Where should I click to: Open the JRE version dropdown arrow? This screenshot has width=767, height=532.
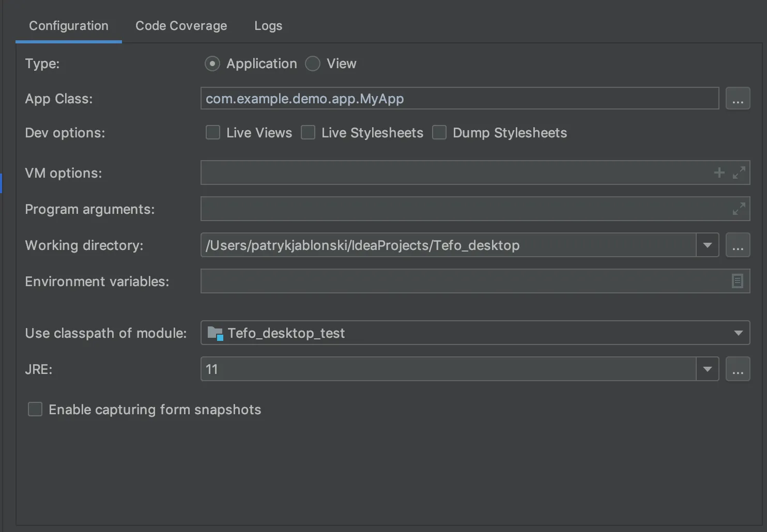point(707,369)
